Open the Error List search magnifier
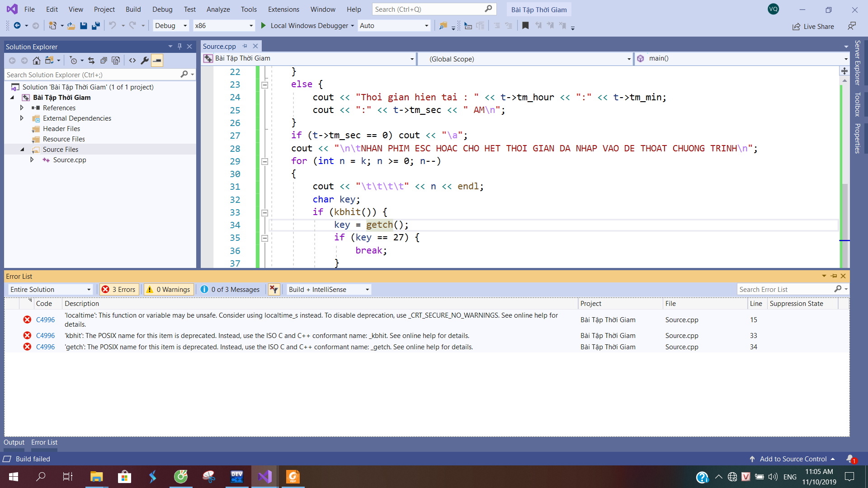 [x=839, y=289]
